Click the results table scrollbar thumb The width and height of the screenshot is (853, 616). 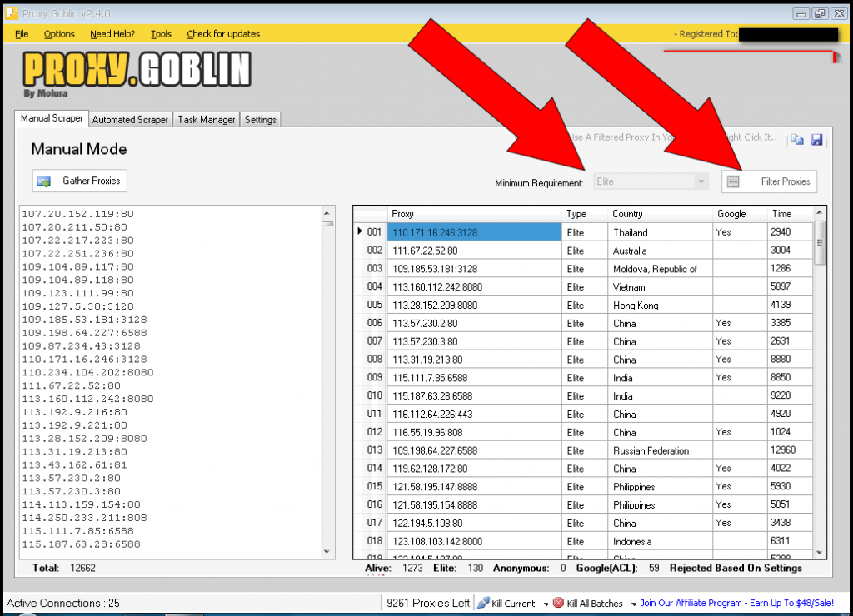point(820,243)
